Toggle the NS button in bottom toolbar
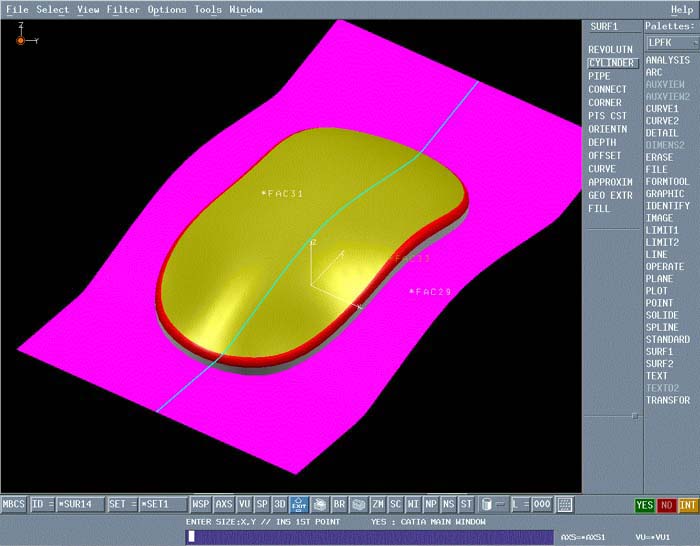 [448, 505]
